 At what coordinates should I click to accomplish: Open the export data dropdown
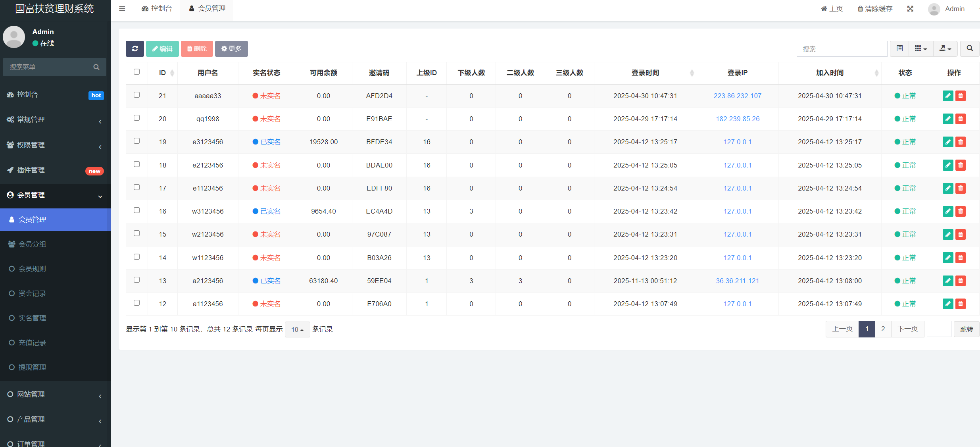945,48
